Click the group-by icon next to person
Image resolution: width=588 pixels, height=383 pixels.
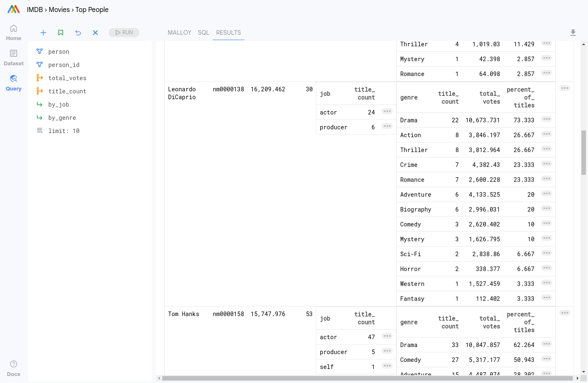pyautogui.click(x=40, y=51)
